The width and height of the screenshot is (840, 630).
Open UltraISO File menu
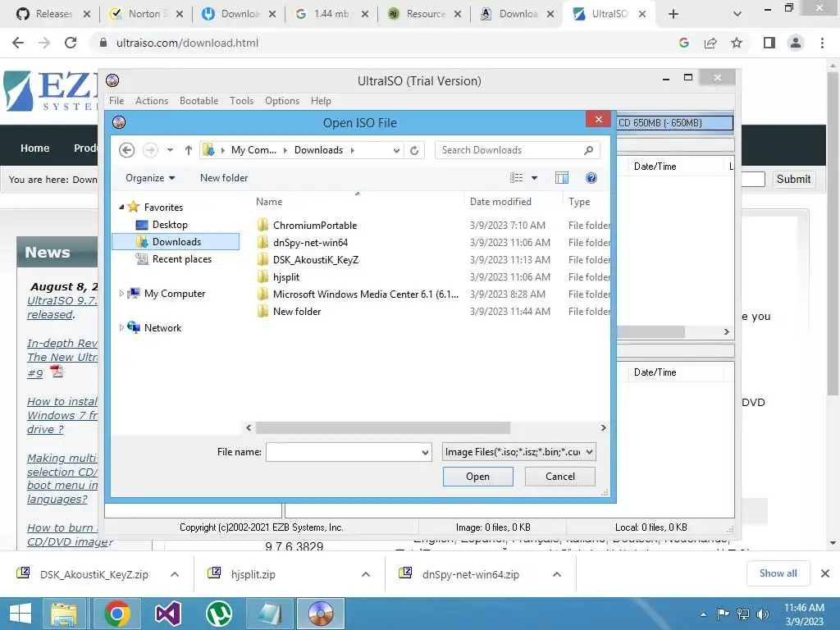pyautogui.click(x=116, y=101)
